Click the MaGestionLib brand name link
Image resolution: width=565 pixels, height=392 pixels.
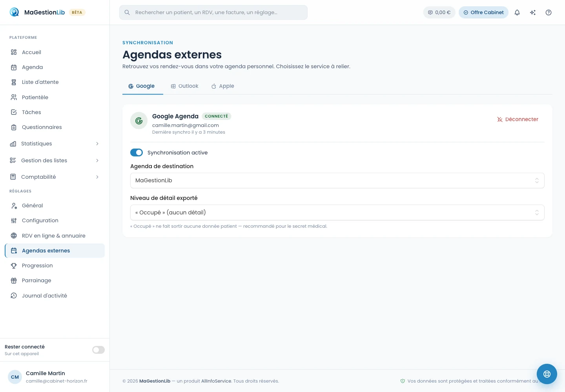[x=44, y=13]
